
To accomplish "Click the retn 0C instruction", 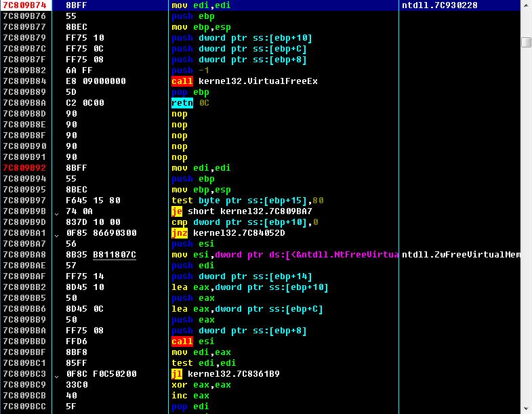I will point(190,103).
